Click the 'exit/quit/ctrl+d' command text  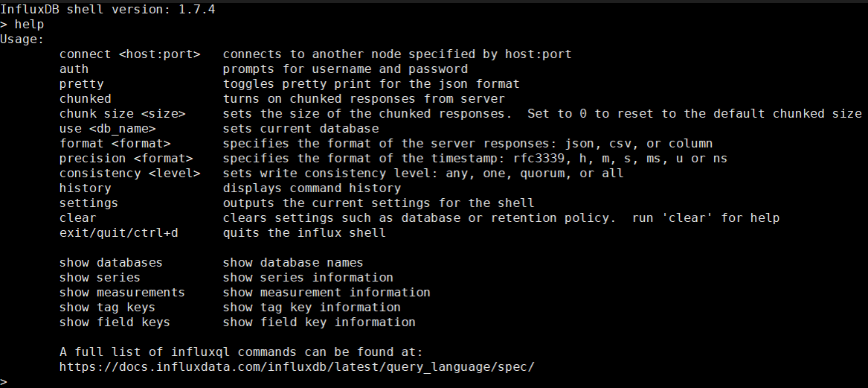click(119, 233)
